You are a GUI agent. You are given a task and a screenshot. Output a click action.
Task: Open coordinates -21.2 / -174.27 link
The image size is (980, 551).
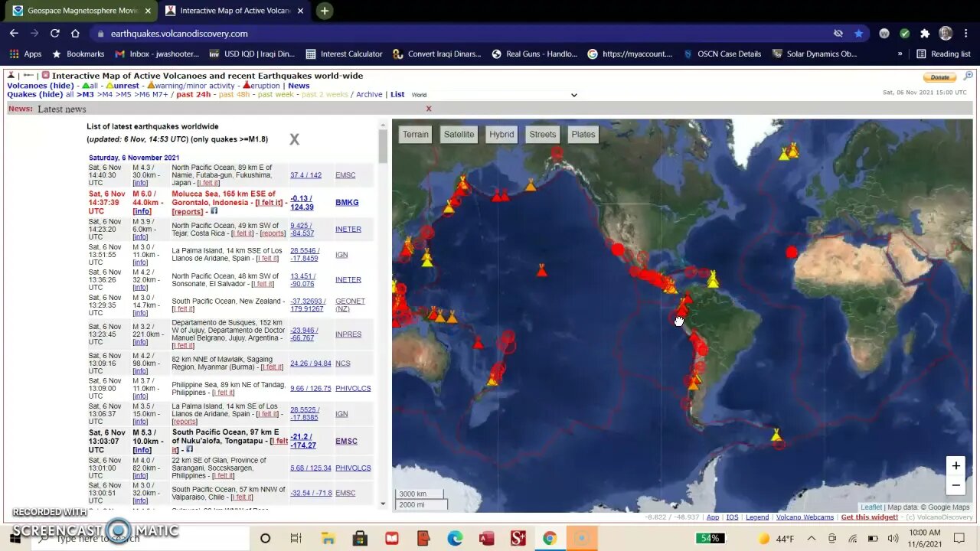(x=303, y=441)
